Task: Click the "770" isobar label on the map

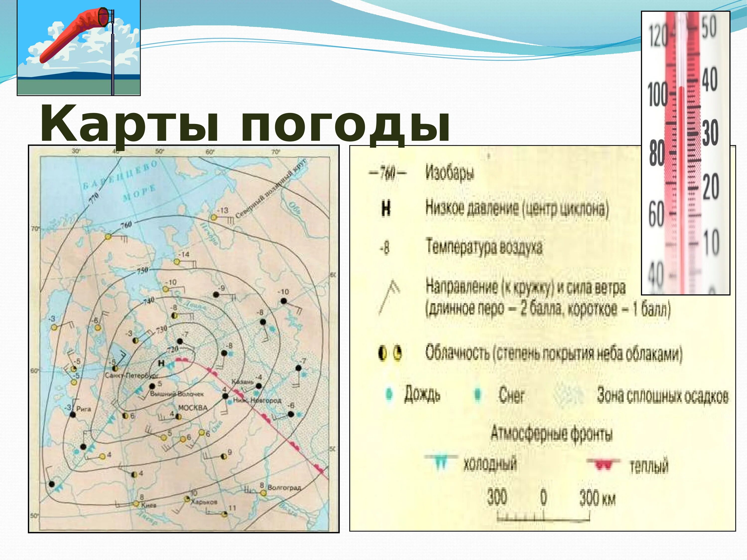Action: click(94, 198)
